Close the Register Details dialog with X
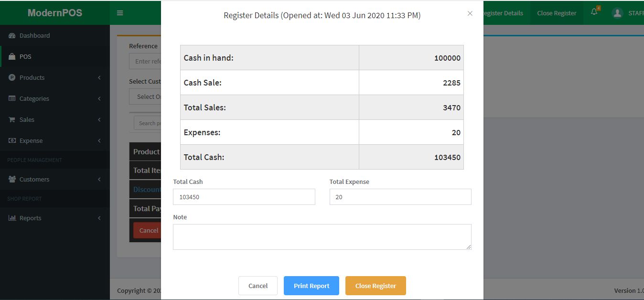The image size is (644, 300). coord(470,13)
